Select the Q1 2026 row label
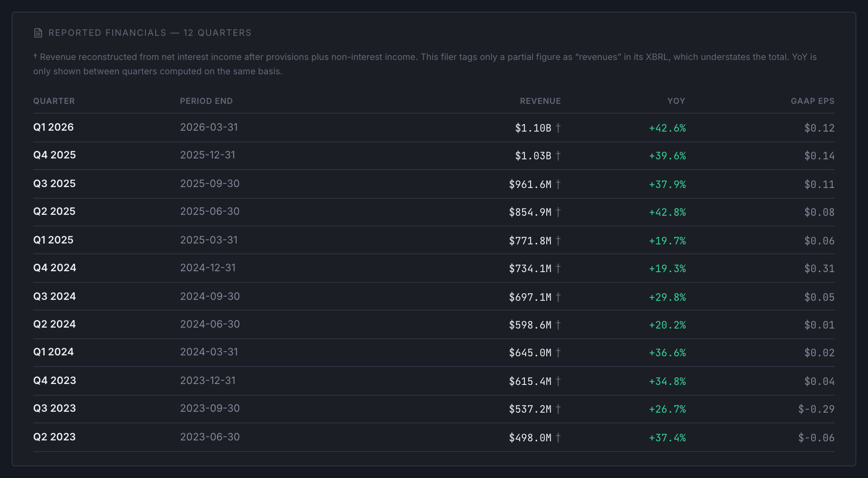 (53, 127)
